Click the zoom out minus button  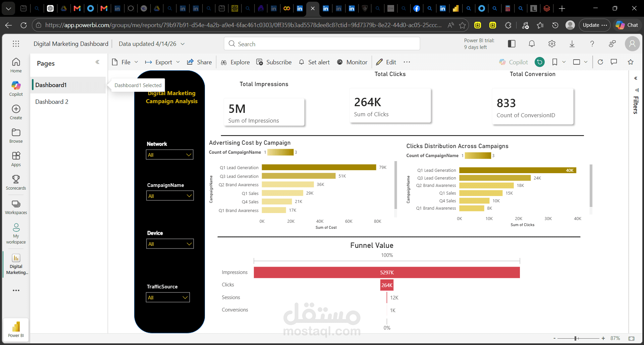coord(554,338)
